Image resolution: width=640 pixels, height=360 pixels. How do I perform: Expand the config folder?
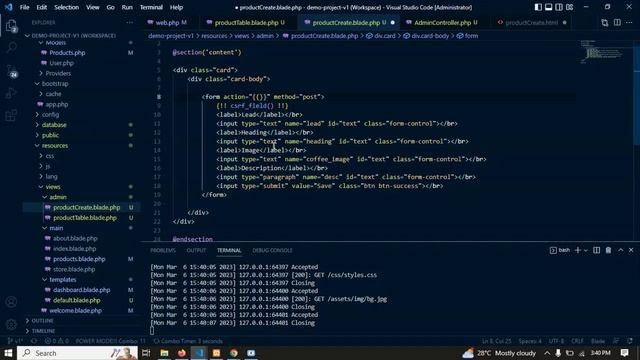[50, 115]
